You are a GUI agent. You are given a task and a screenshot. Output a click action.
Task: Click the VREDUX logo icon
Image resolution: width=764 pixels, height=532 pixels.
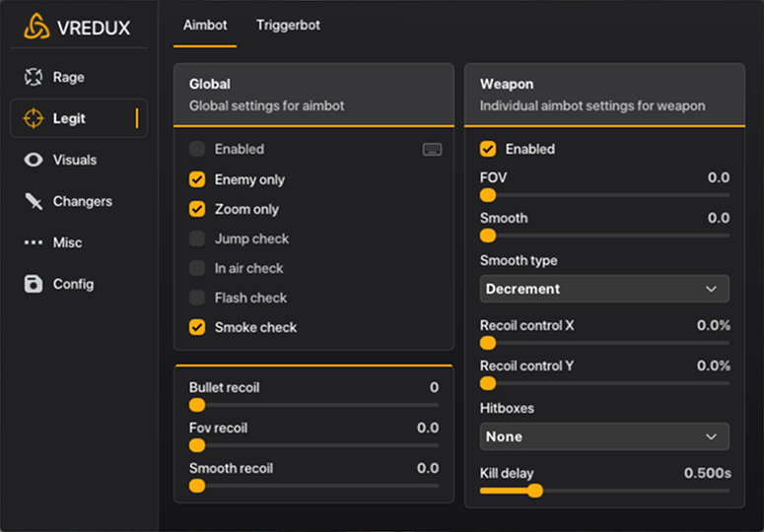(36, 27)
